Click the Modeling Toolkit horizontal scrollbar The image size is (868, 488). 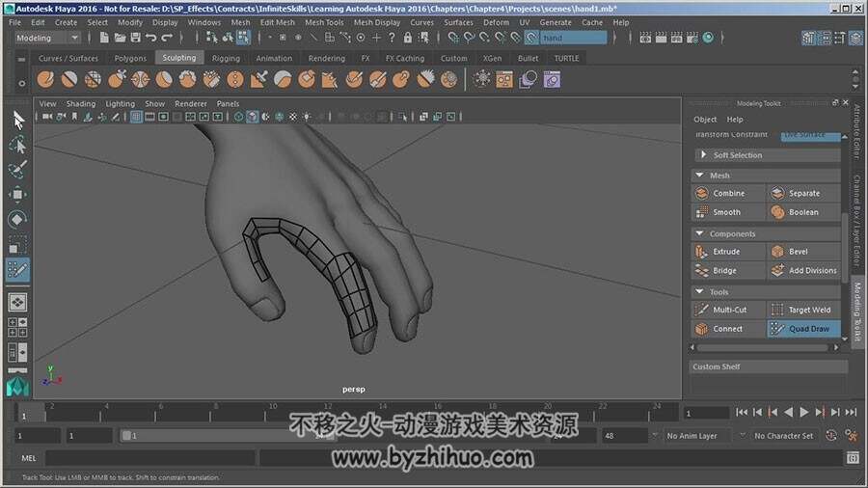tap(763, 347)
